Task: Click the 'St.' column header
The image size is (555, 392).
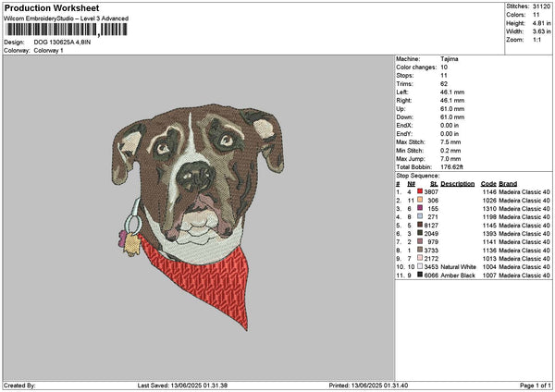Action: pyautogui.click(x=434, y=184)
